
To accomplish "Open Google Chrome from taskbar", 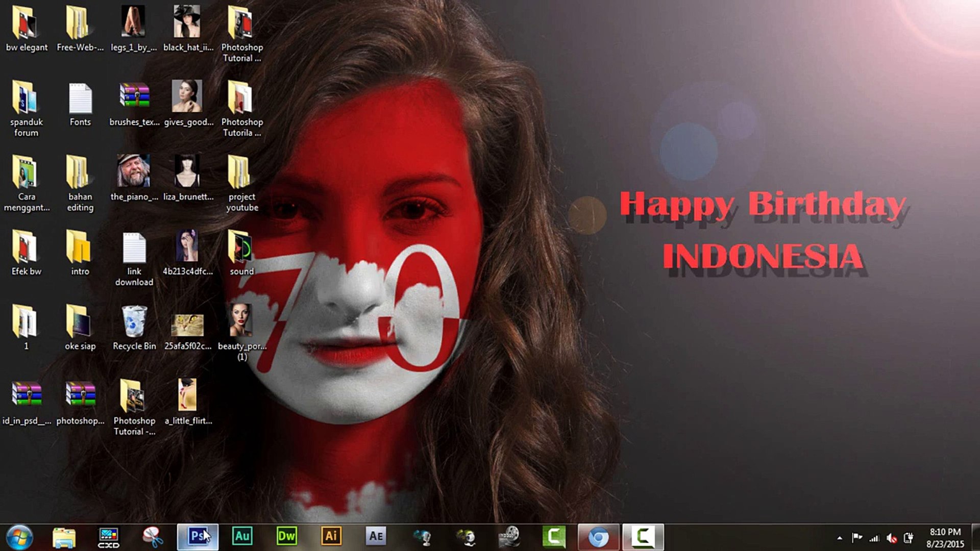I will (x=598, y=537).
